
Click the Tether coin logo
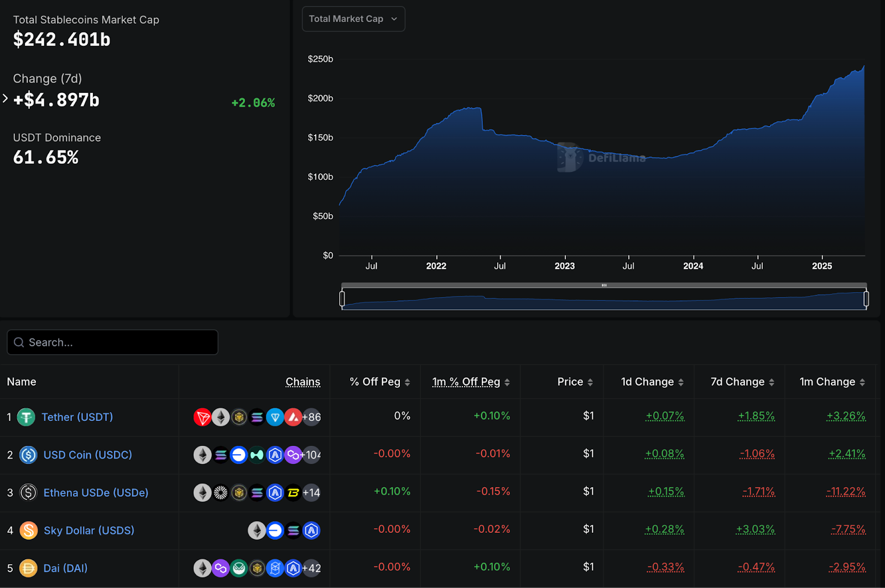(x=26, y=417)
